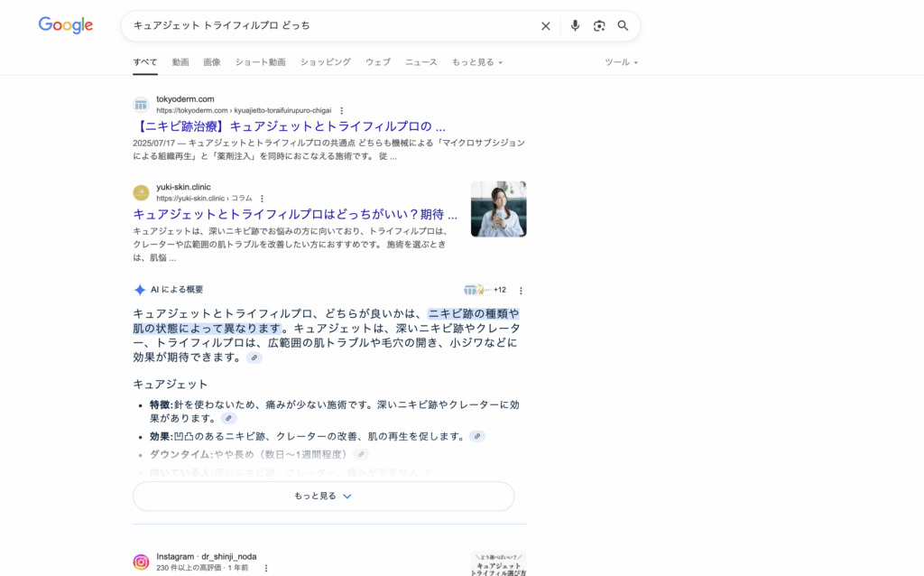Image resolution: width=924 pixels, height=576 pixels.
Task: Open options menu for Instagram result
Action: point(266,569)
